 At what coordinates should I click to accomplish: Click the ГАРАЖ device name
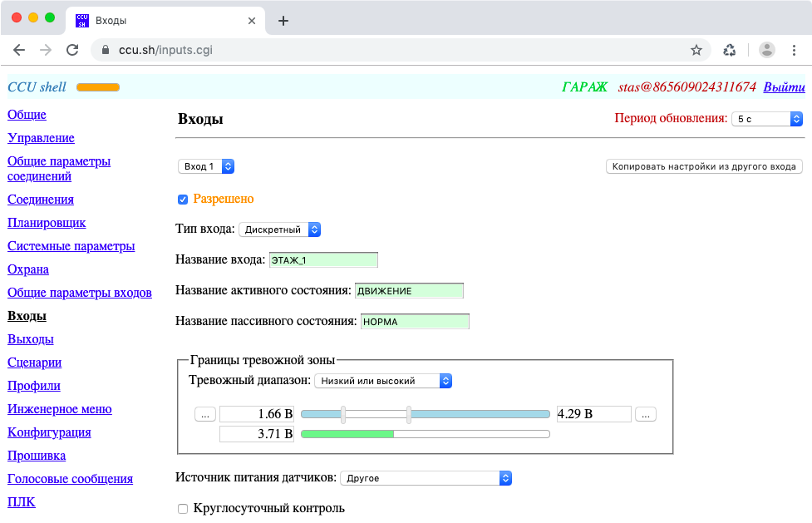tap(584, 87)
